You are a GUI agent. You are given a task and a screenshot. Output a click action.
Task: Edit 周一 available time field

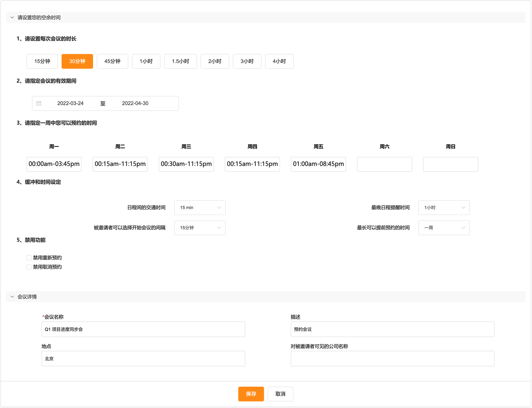point(54,164)
